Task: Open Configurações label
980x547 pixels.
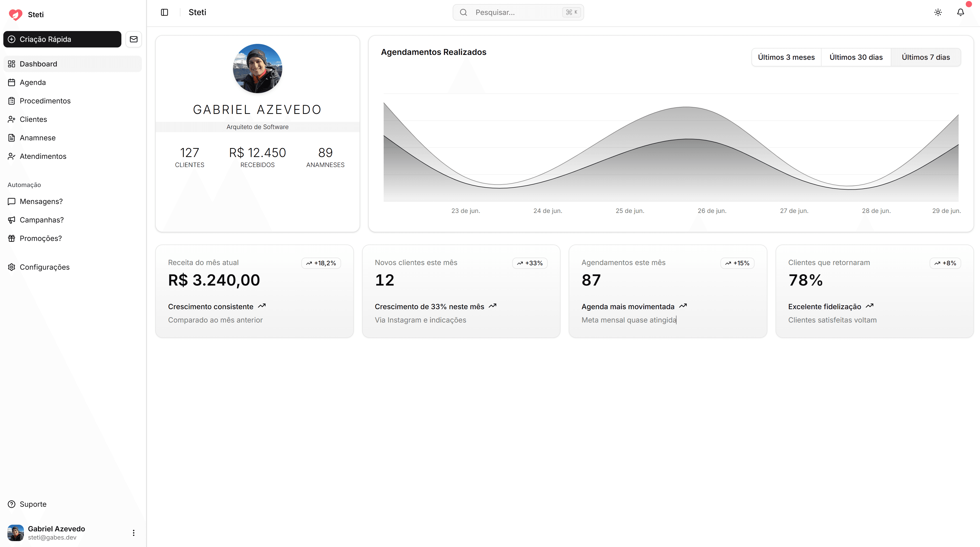Action: (x=44, y=267)
